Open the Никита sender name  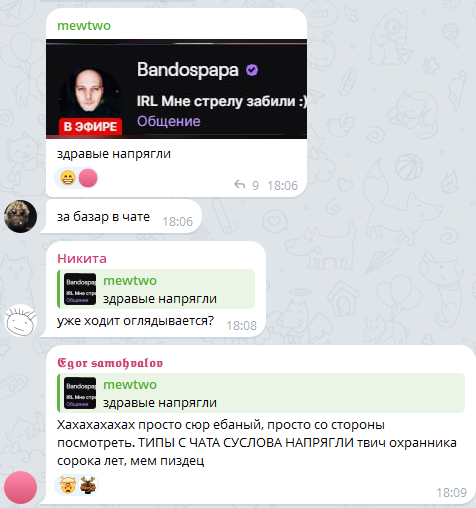pyautogui.click(x=82, y=259)
